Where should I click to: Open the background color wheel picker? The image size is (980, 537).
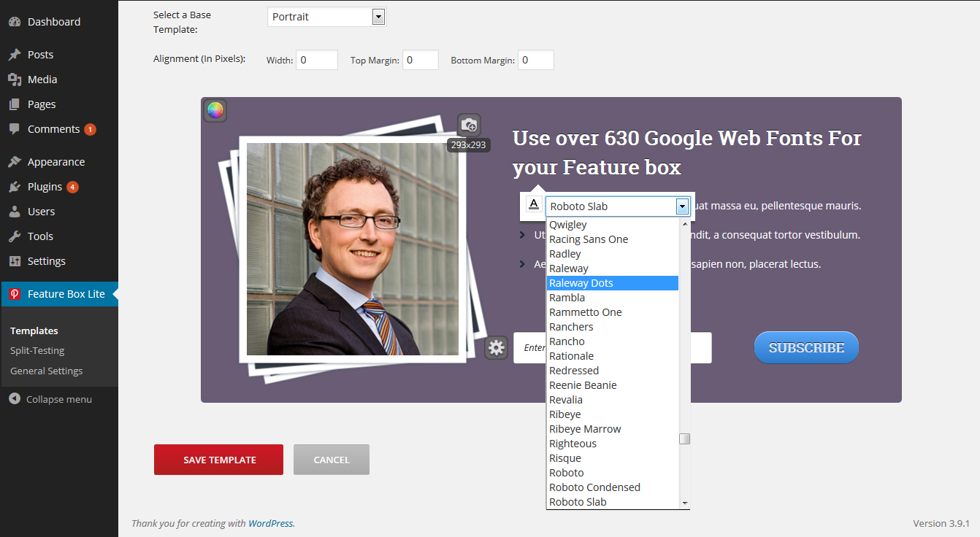[215, 110]
